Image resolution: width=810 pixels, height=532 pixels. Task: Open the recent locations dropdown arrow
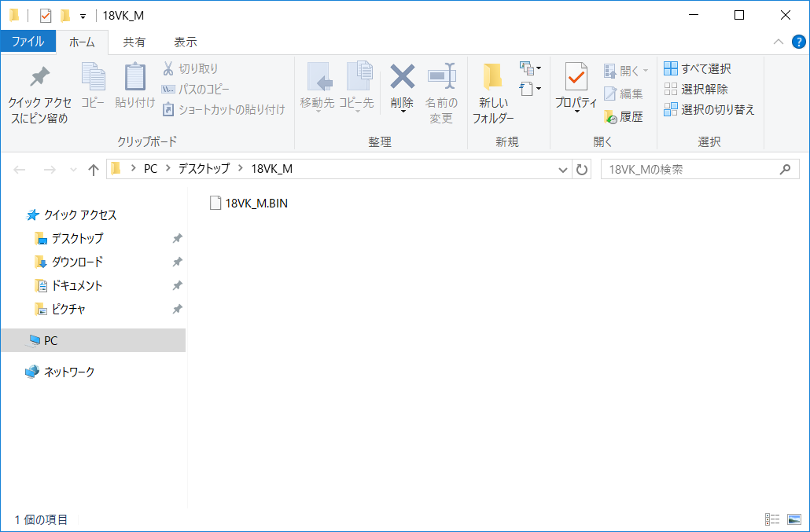[x=74, y=170]
